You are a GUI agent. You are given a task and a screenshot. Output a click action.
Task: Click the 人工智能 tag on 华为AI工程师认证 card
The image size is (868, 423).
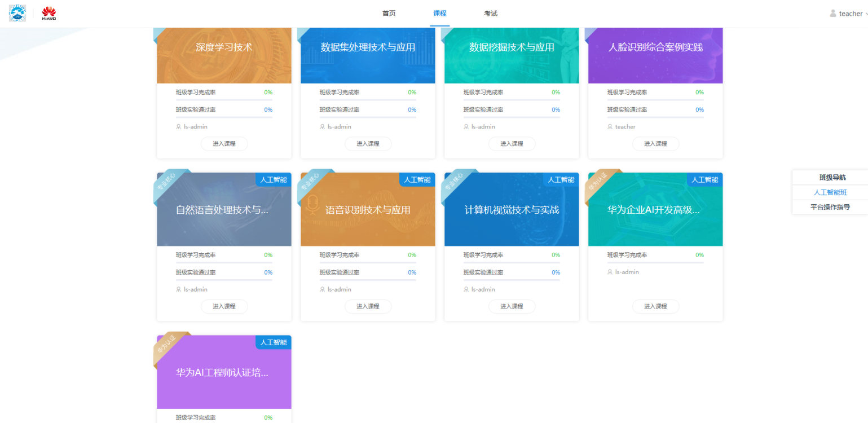[274, 342]
